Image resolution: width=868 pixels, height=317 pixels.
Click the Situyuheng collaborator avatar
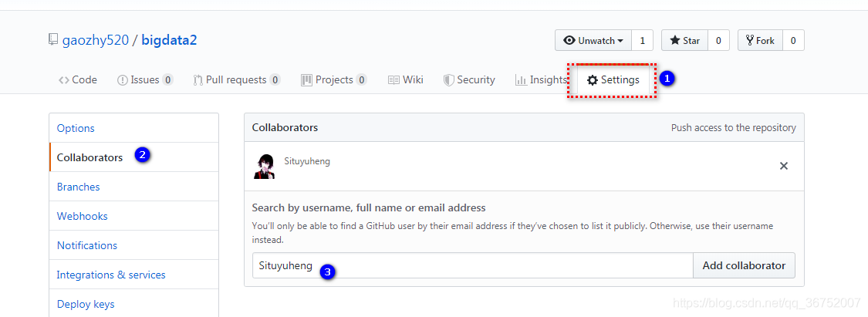(265, 167)
